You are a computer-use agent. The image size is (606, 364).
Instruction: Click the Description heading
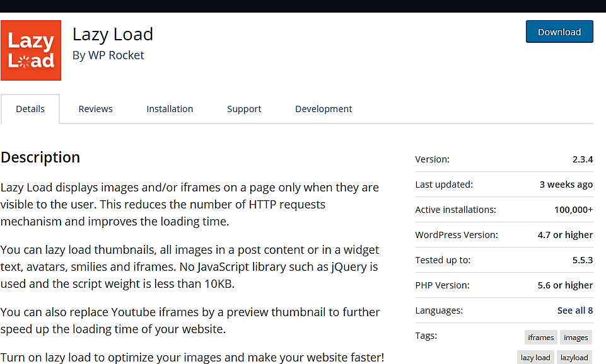[x=40, y=157]
